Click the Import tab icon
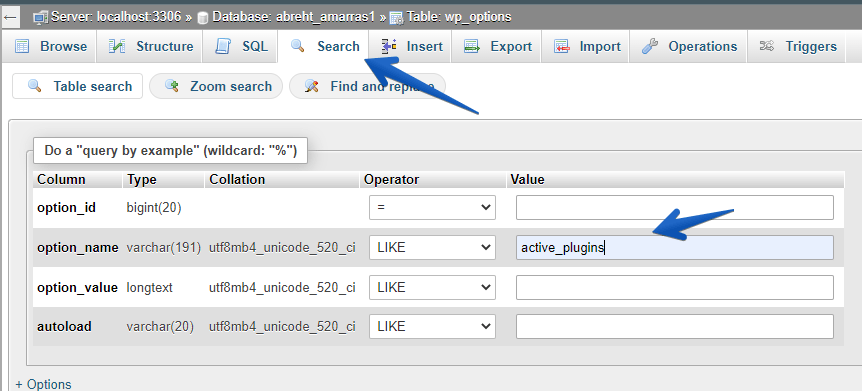This screenshot has width=862, height=391. tap(561, 46)
